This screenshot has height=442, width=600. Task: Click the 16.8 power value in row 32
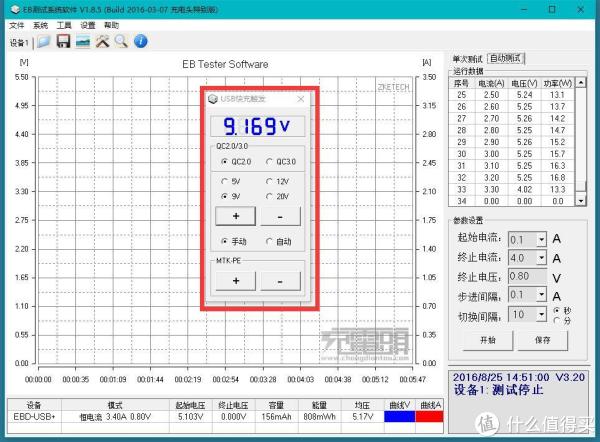click(x=558, y=178)
